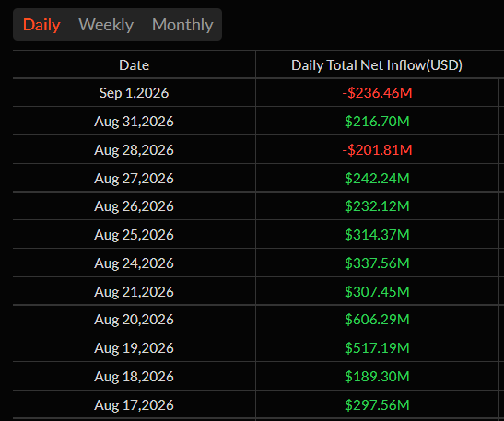The height and width of the screenshot is (421, 504).
Task: Select the Aug 20,2026 date cell
Action: tap(134, 320)
